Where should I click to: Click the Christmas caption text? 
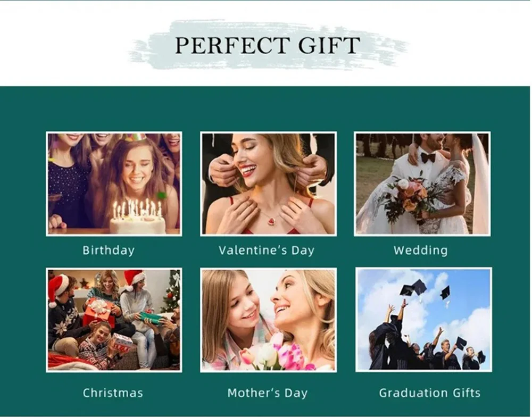(x=113, y=393)
